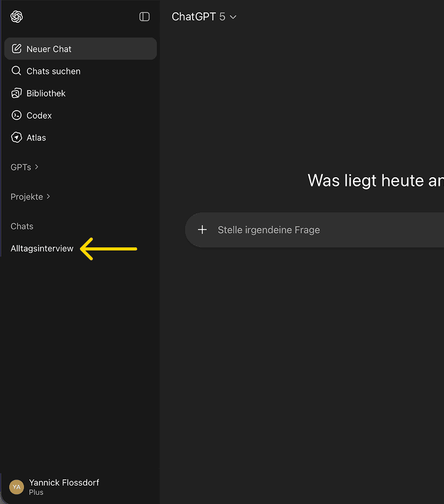Collapse the Chats section header
This screenshot has width=444, height=504.
point(22,226)
